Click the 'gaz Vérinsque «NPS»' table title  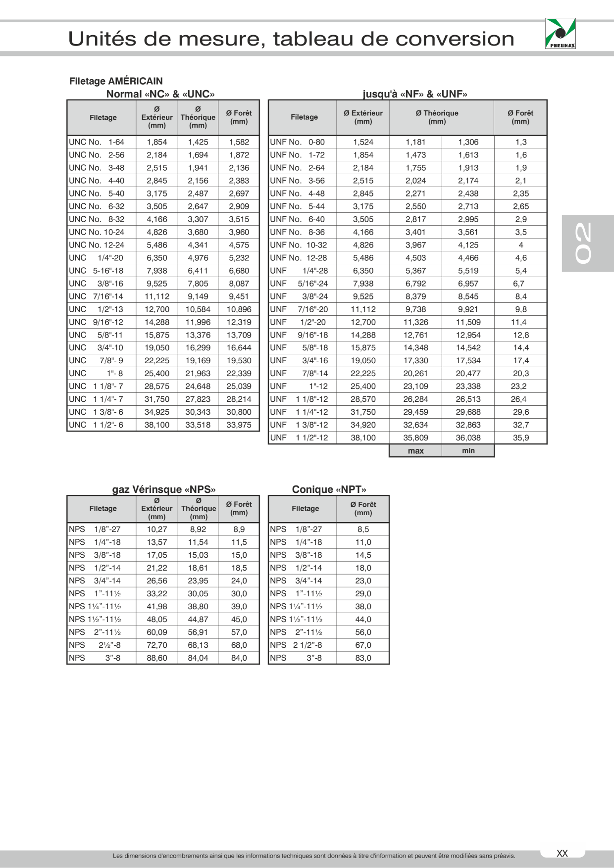(164, 489)
